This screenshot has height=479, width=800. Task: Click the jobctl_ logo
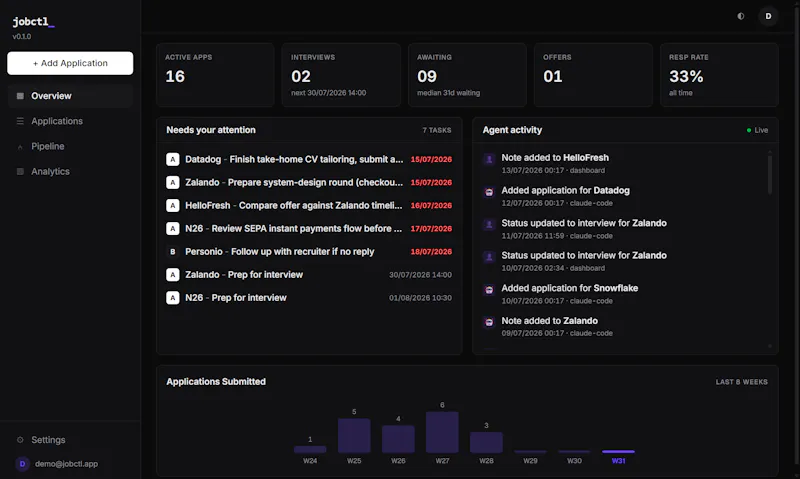tap(33, 22)
